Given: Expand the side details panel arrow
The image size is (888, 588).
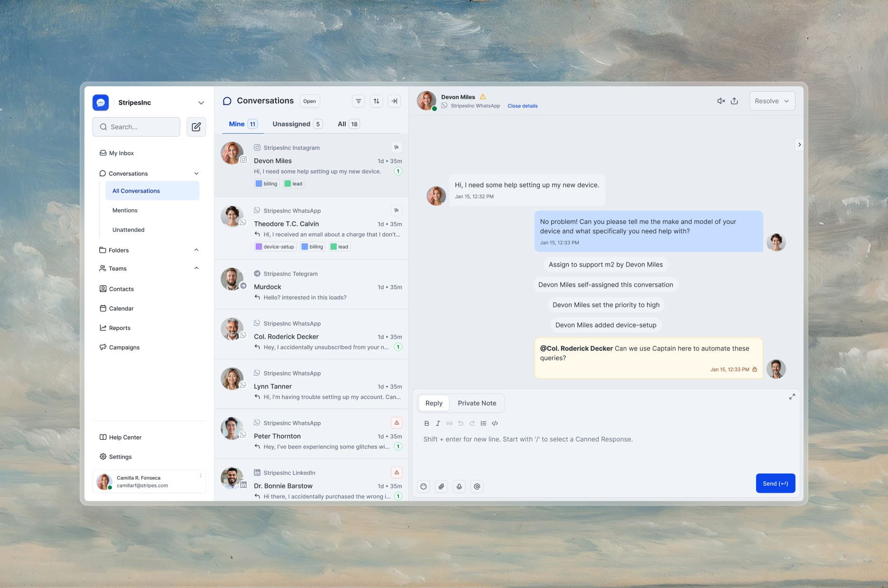Looking at the screenshot, I should (x=799, y=145).
